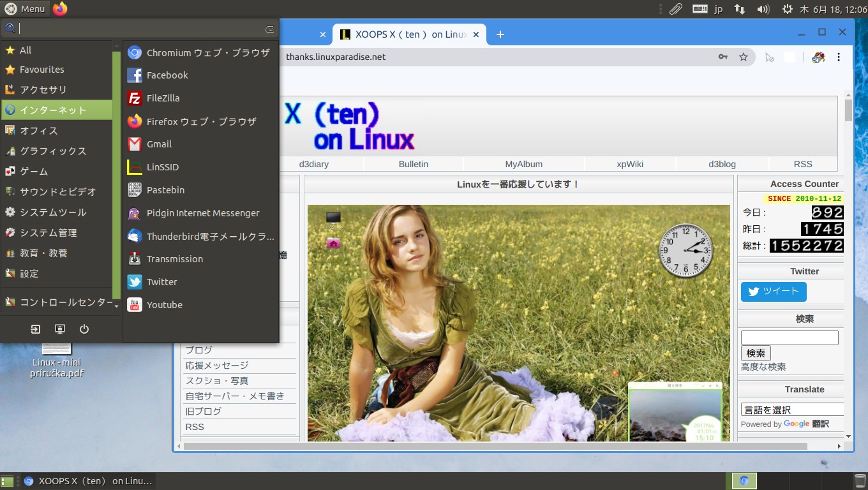This screenshot has height=490, width=868.
Task: Open the paperclip clipboard indicator
Action: 676,9
